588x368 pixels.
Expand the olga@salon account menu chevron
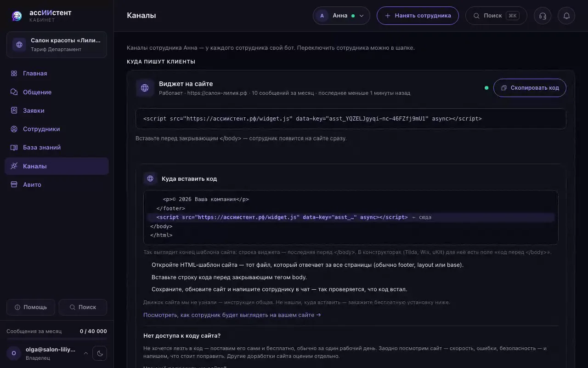85,353
